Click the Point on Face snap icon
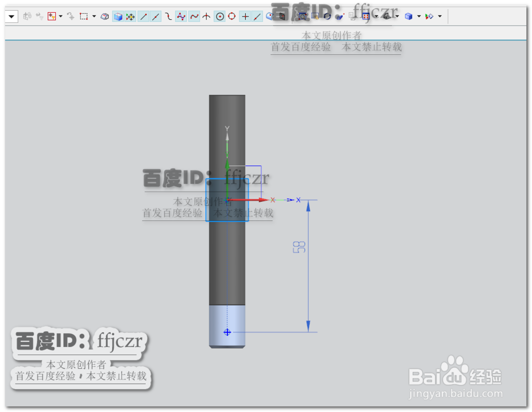Screen dimensions: 532x412 pyautogui.click(x=269, y=16)
